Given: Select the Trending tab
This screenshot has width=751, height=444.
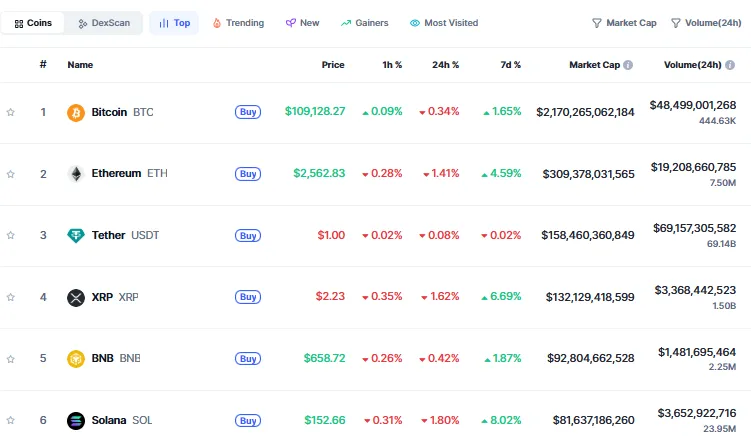Looking at the screenshot, I should click(238, 23).
